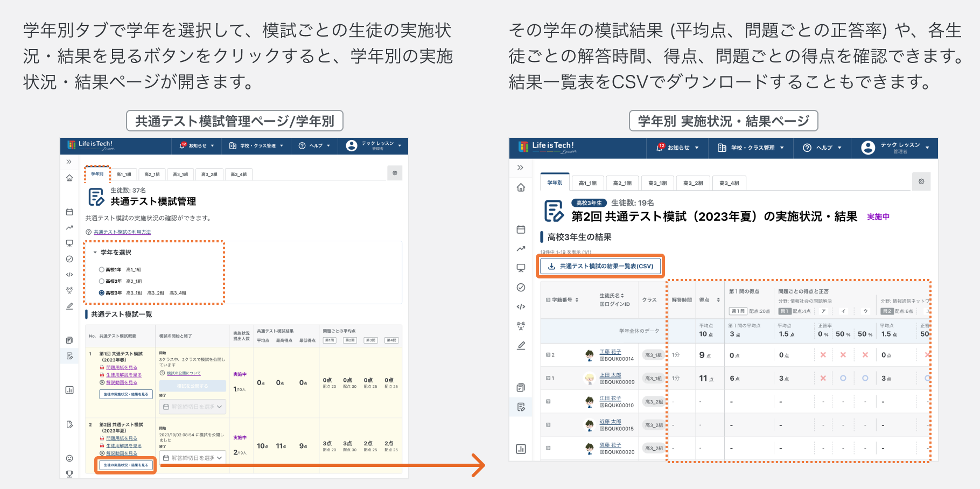
Task: Select 高校3年 radio button
Action: (x=101, y=293)
